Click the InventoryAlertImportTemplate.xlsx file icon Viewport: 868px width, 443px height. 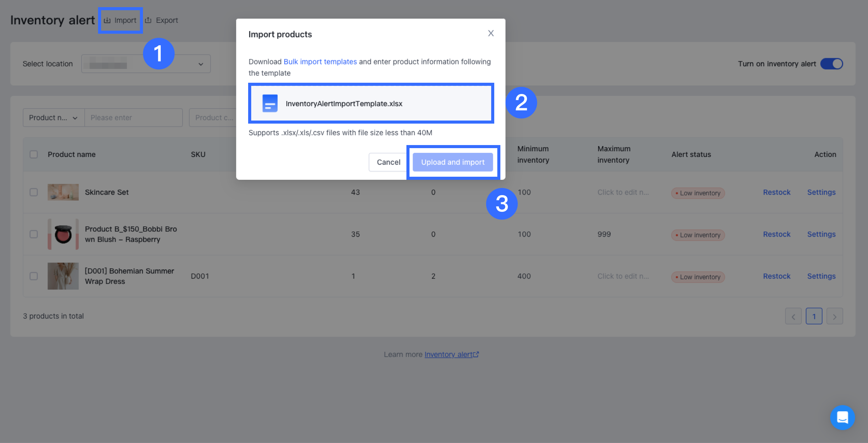point(270,104)
